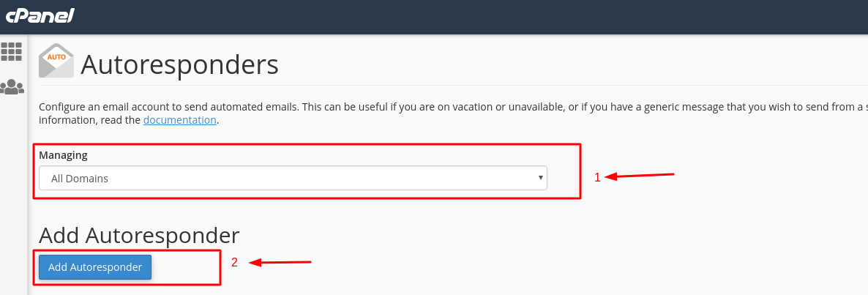Click the orange AUTO label on envelope
The height and width of the screenshot is (295, 868).
click(56, 56)
